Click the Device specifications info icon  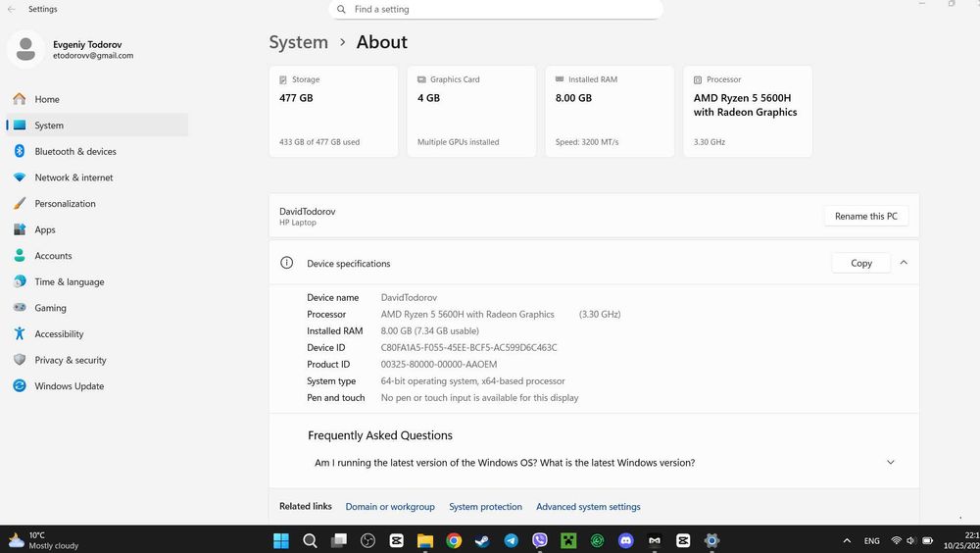pyautogui.click(x=286, y=263)
